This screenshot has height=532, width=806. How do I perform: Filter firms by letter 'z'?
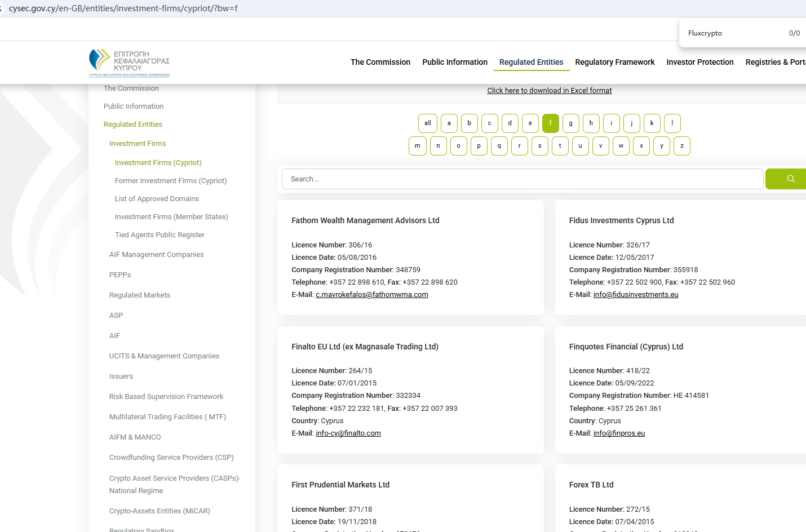coord(681,145)
